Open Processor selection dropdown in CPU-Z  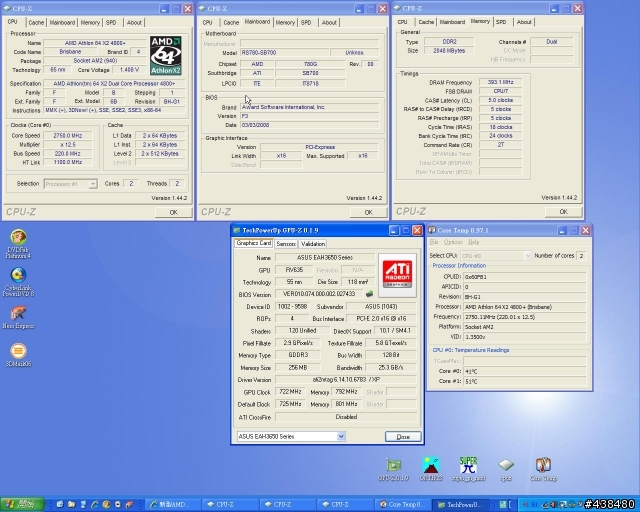point(70,184)
